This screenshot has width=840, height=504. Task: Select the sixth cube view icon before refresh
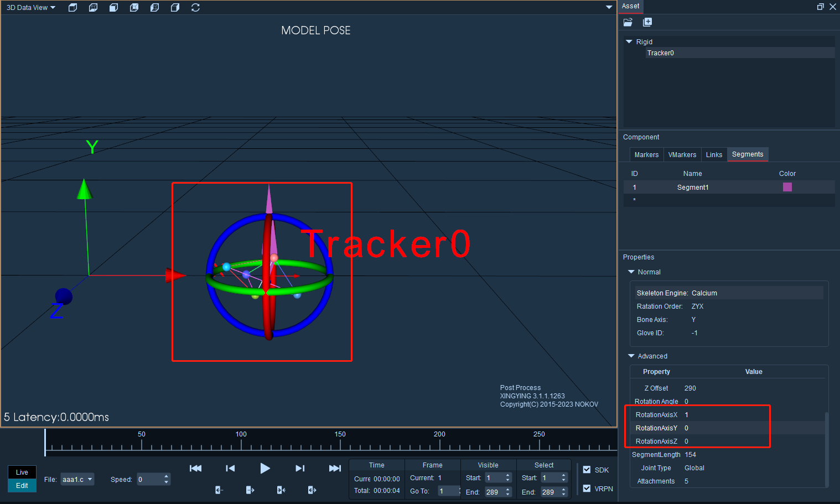click(175, 7)
